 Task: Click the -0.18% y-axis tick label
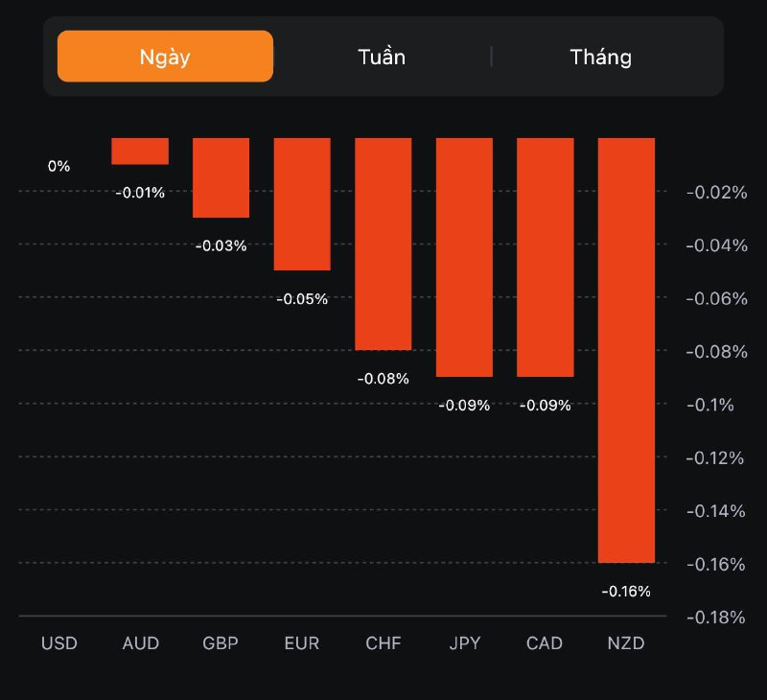716,617
